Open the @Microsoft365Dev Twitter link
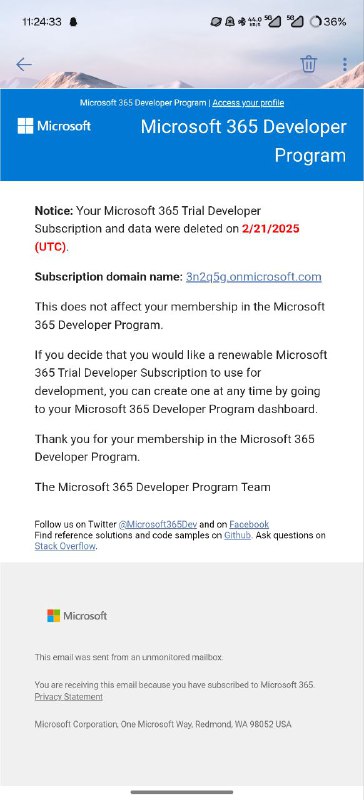Viewport: 364px width, 800px height. click(158, 524)
